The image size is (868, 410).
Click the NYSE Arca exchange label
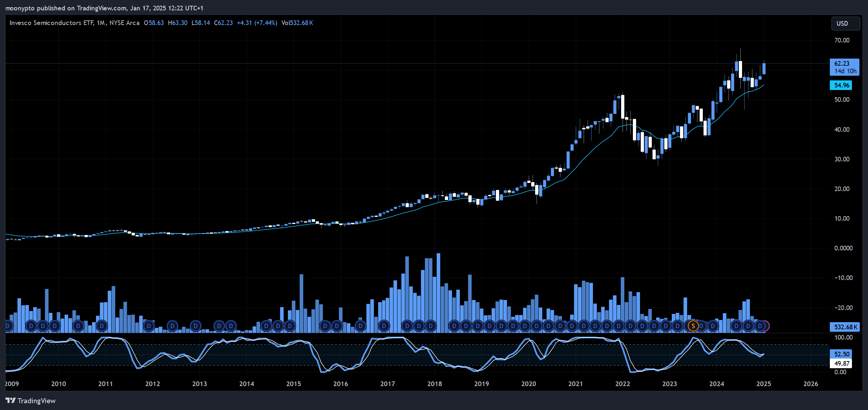[x=125, y=23]
